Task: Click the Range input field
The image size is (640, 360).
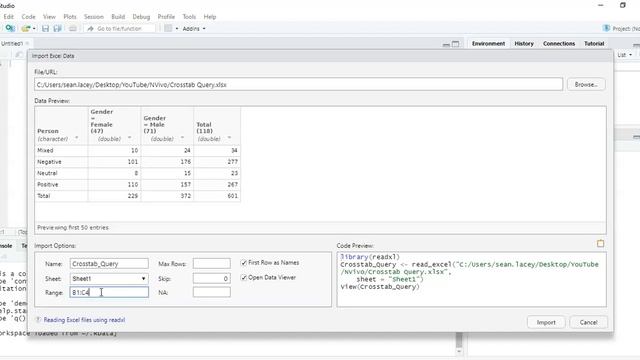Action: click(109, 292)
